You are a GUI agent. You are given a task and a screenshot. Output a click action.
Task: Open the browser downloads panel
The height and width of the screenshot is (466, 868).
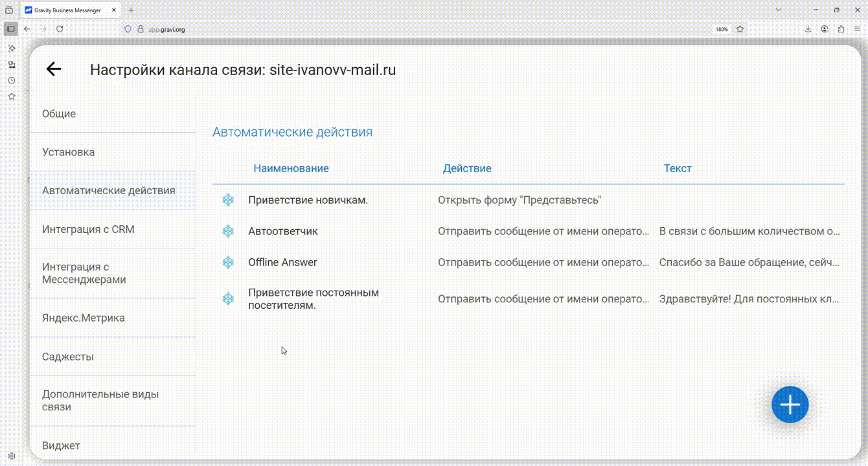pos(808,29)
